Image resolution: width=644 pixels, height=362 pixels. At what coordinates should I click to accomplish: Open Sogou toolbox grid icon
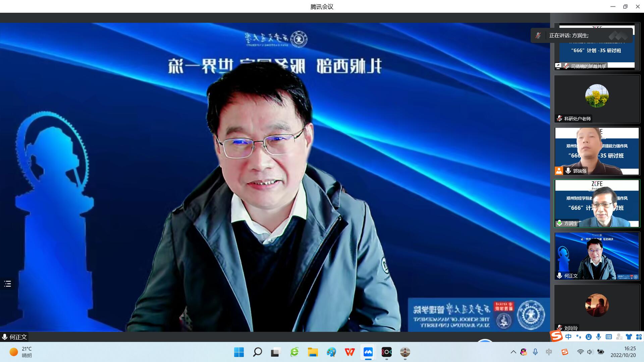[x=639, y=337]
